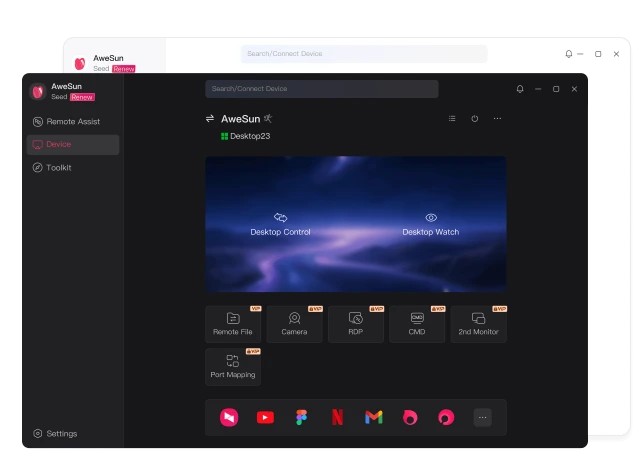Start Desktop Control on the preview
The height and width of the screenshot is (474, 640).
pos(280,224)
